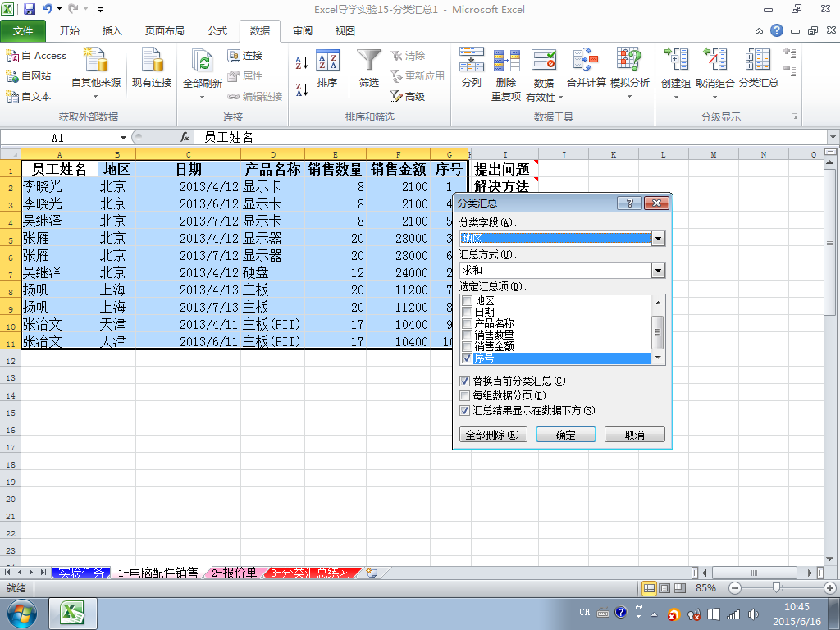Check the 日期 summary item checkbox
This screenshot has height=630, width=840.
click(467, 313)
